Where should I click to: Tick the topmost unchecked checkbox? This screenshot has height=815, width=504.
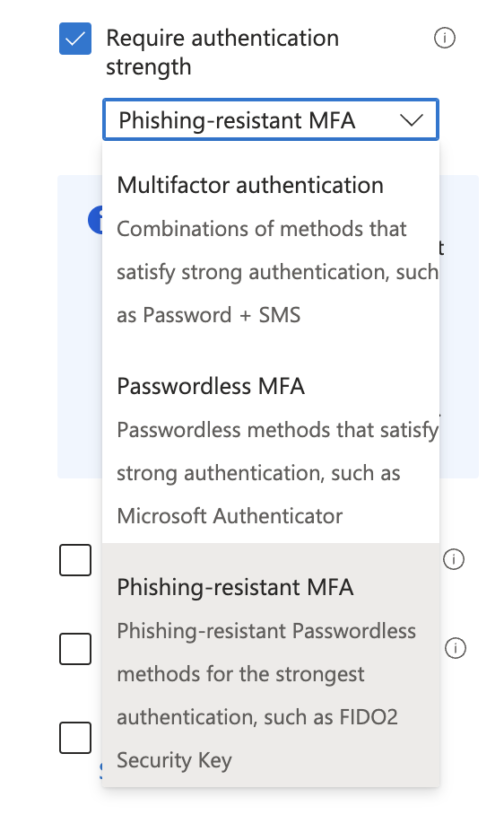tap(75, 560)
